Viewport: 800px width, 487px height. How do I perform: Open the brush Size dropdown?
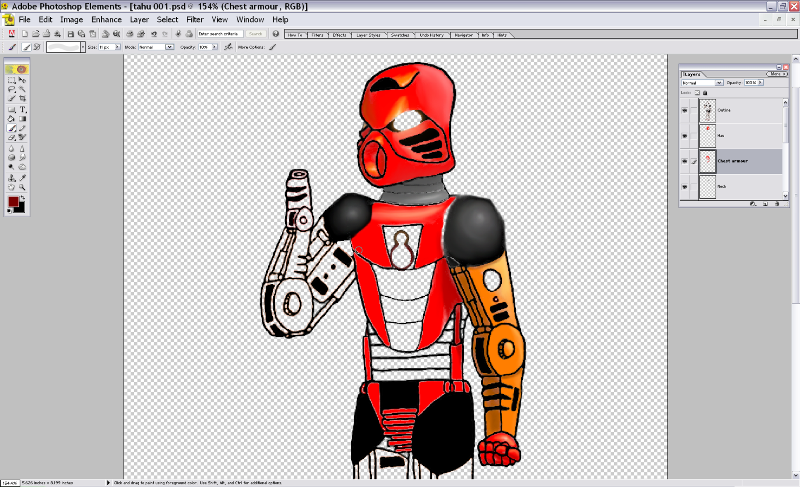117,47
